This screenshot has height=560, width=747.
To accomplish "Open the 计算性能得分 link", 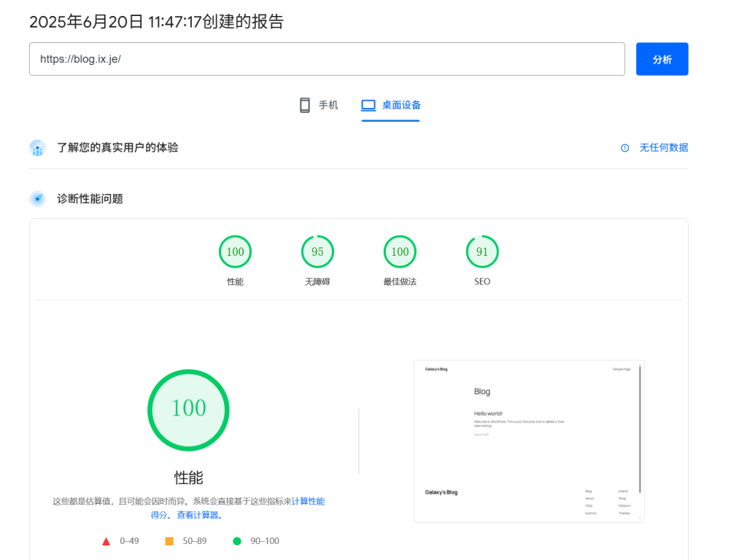I will tap(308, 502).
